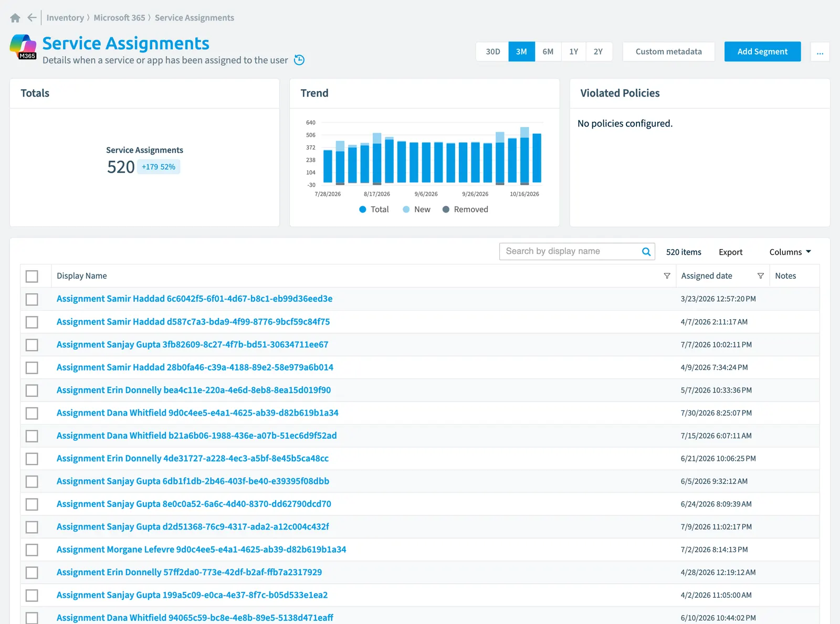Image resolution: width=840 pixels, height=624 pixels.
Task: Open Custom metadata
Action: point(668,52)
